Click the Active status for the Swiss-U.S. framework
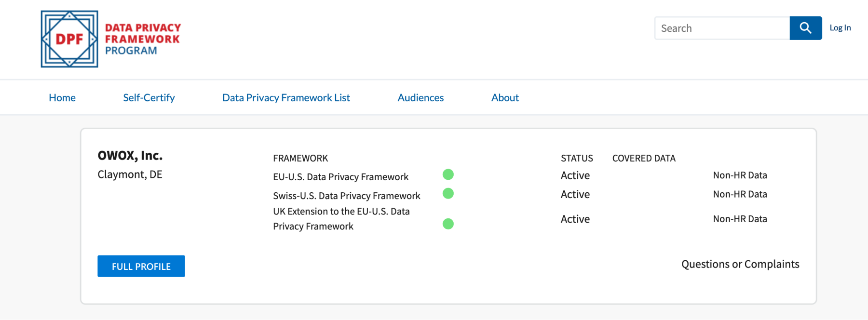The image size is (868, 320). pos(575,194)
